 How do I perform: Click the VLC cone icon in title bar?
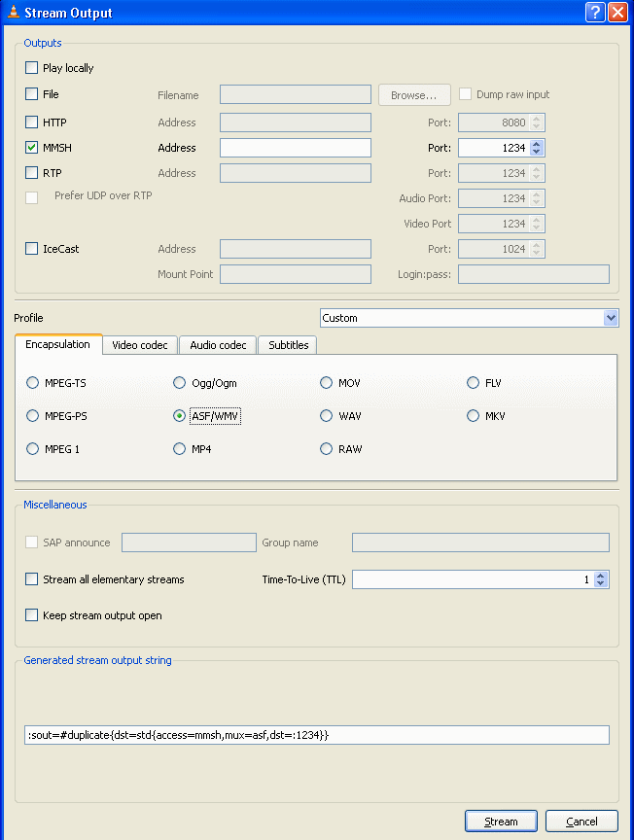click(x=13, y=12)
